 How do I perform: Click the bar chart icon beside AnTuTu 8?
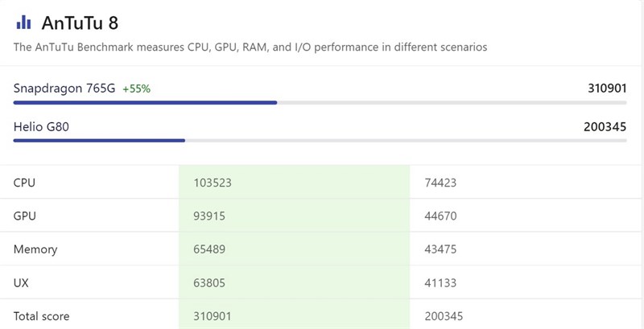click(x=23, y=23)
